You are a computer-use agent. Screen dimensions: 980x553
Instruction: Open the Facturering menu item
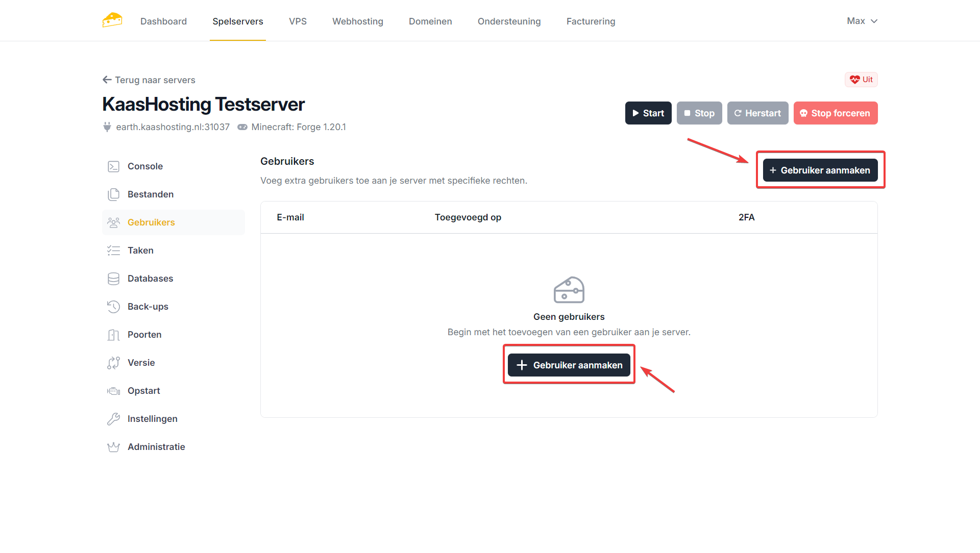click(591, 21)
